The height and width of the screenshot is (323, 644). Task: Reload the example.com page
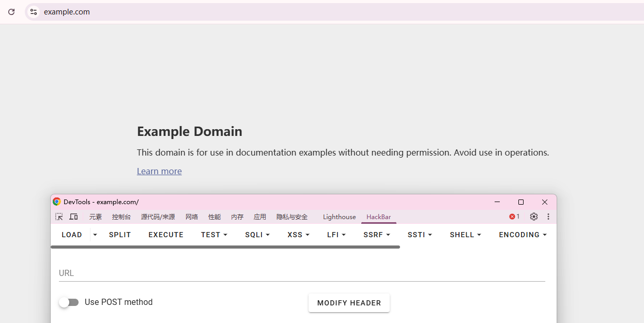(11, 12)
